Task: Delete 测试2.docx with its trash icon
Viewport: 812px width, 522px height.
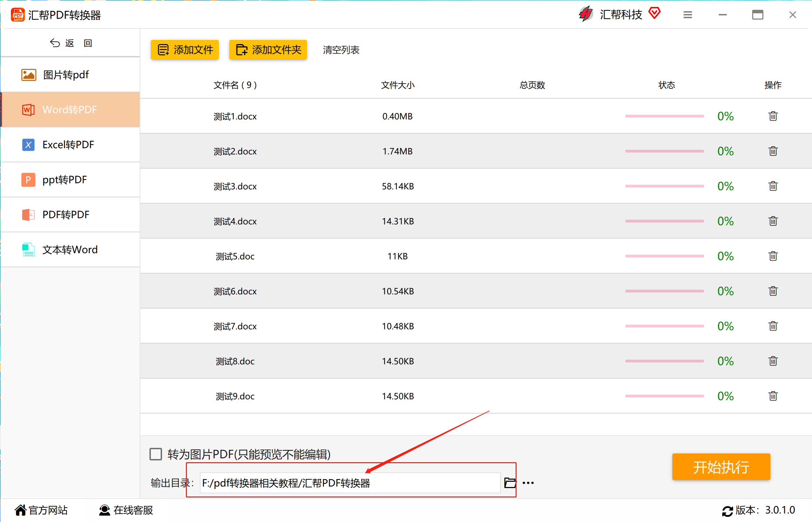Action: tap(773, 151)
